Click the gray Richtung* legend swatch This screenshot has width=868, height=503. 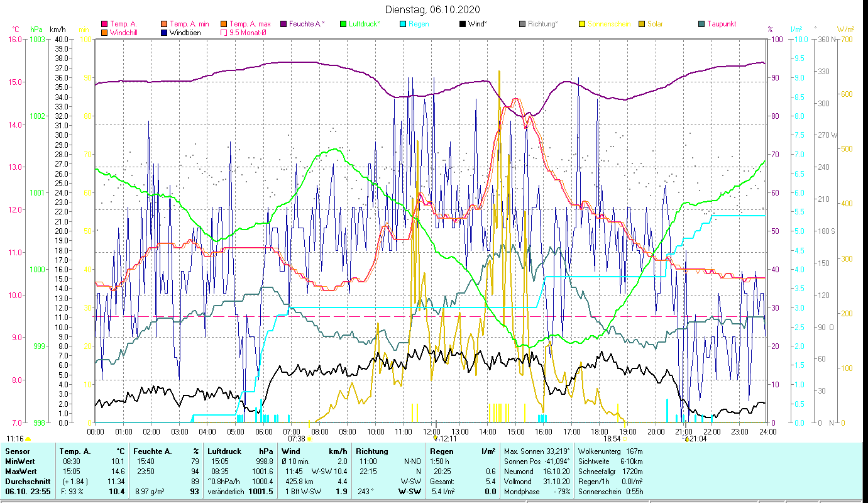pyautogui.click(x=522, y=24)
